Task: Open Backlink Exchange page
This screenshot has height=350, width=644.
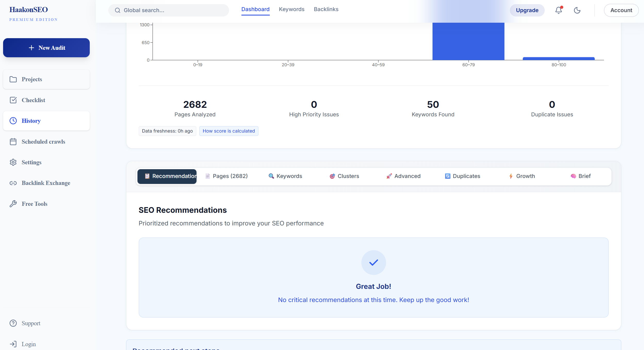Action: pyautogui.click(x=46, y=183)
